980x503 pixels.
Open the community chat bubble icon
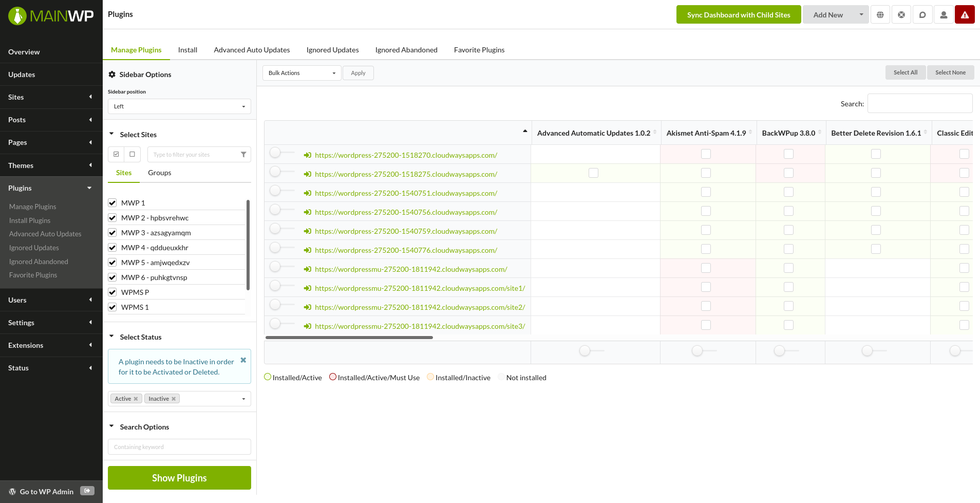coord(922,14)
